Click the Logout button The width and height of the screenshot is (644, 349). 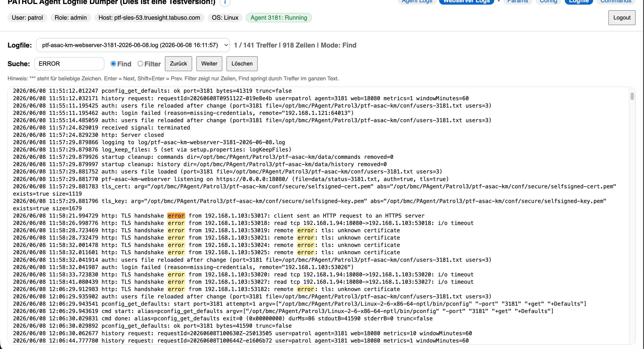coord(622,18)
